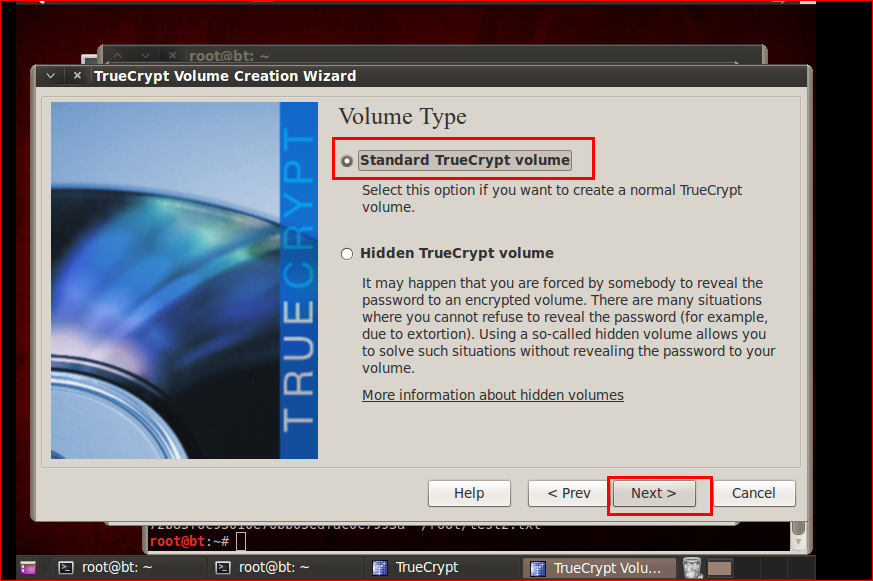This screenshot has height=581, width=873.
Task: Click the Volume Type heading text
Action: tap(403, 117)
